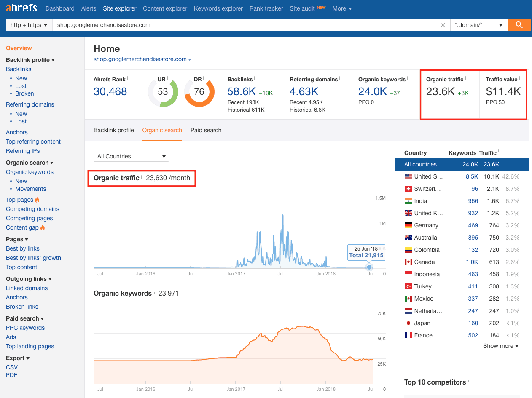Click the info icon beside Traffic value
Viewport: 532px width, 398px height.
[x=519, y=79]
